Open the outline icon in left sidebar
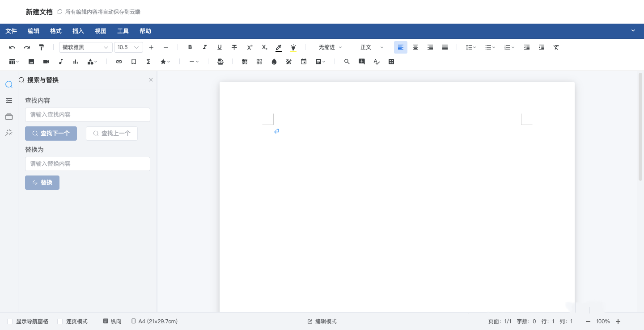Viewport: 644px width, 330px height. (x=9, y=100)
